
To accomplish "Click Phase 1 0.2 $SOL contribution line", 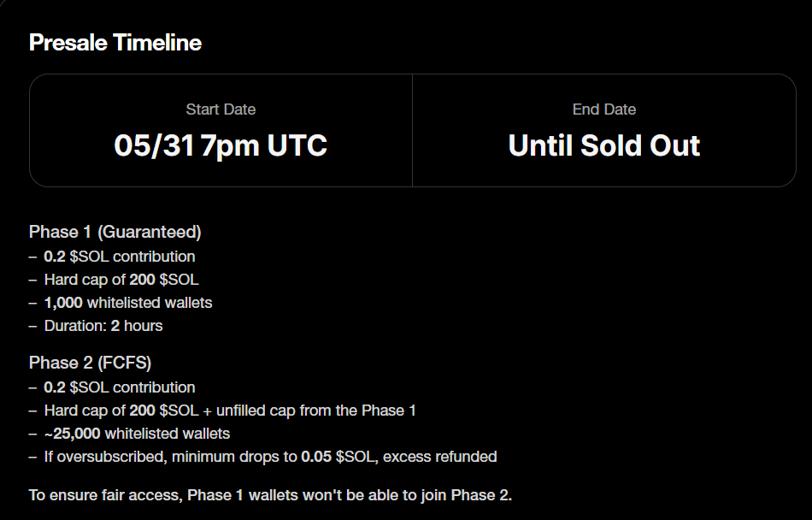I will tap(112, 257).
